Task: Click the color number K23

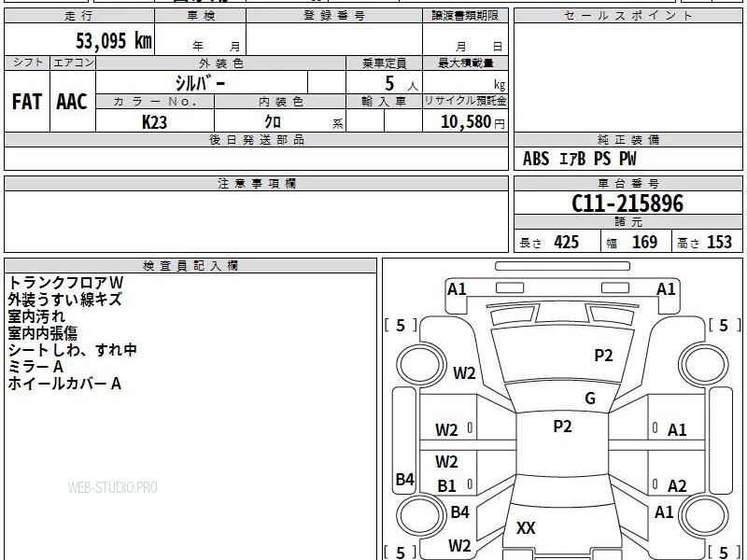Action: (154, 122)
